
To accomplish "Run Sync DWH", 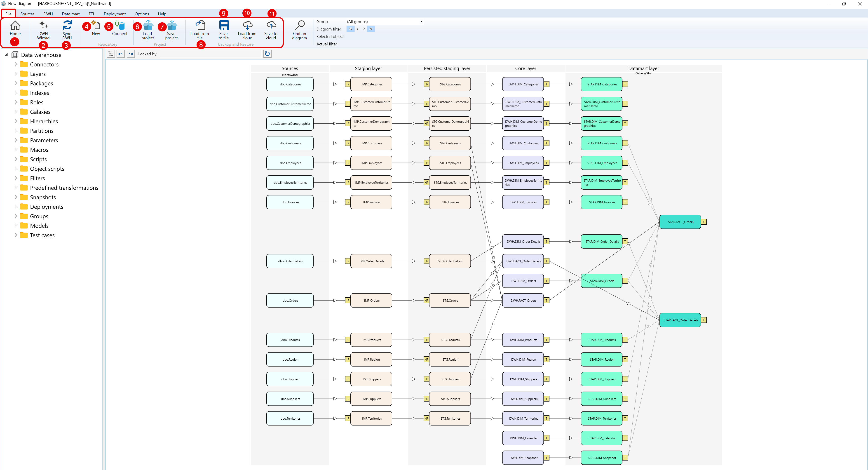I will click(x=67, y=30).
